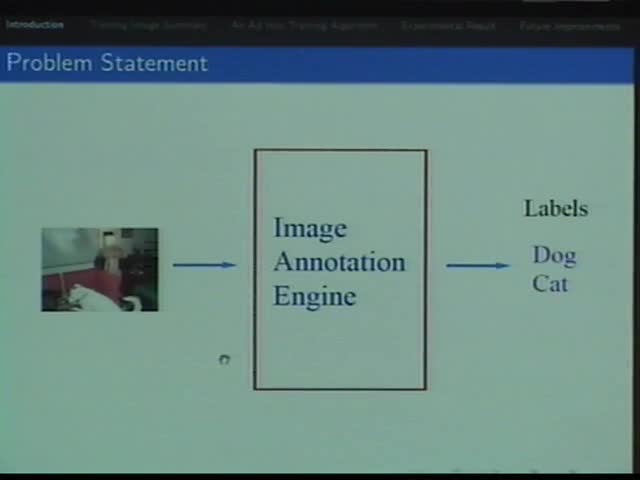Viewport: 640px width, 480px height.
Task: Click the Labels heading
Action: click(x=556, y=208)
